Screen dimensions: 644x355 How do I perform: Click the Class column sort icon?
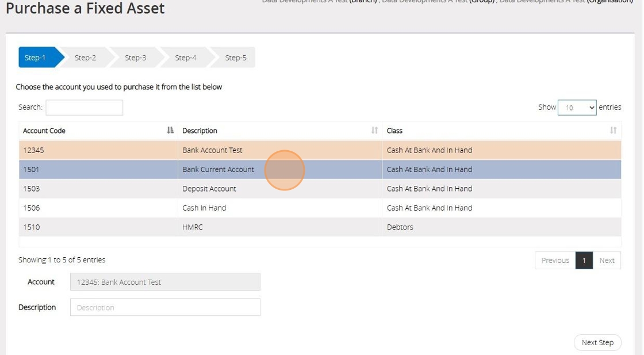[x=613, y=131]
